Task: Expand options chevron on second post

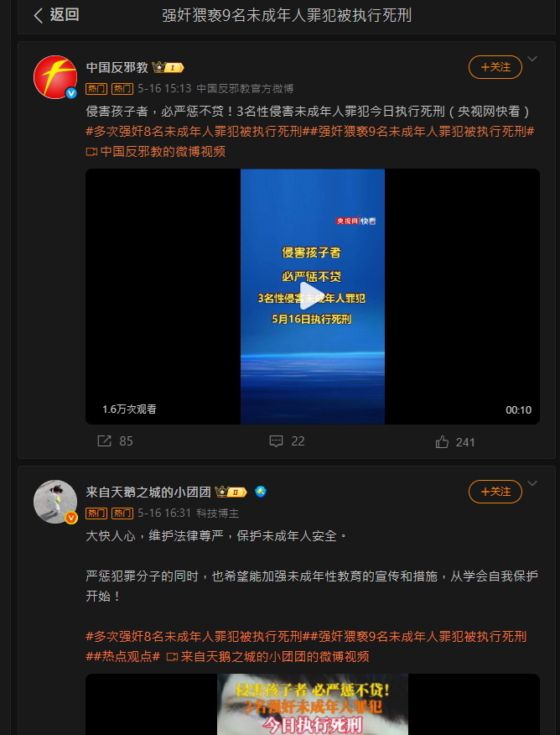Action: pos(532,483)
